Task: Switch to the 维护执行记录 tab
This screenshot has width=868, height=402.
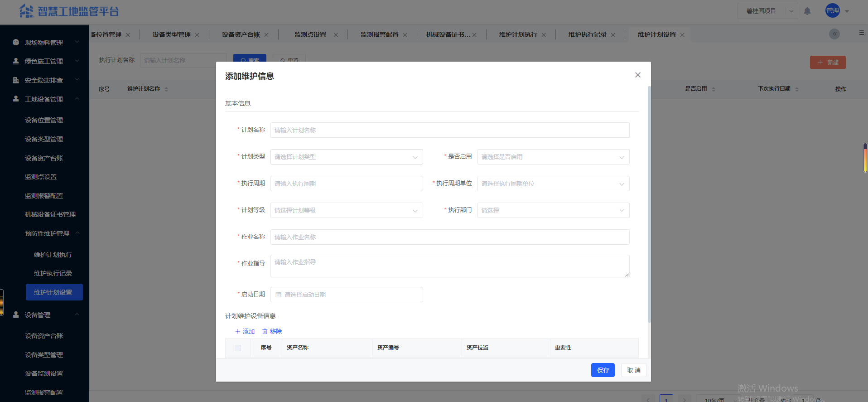Action: [x=587, y=34]
